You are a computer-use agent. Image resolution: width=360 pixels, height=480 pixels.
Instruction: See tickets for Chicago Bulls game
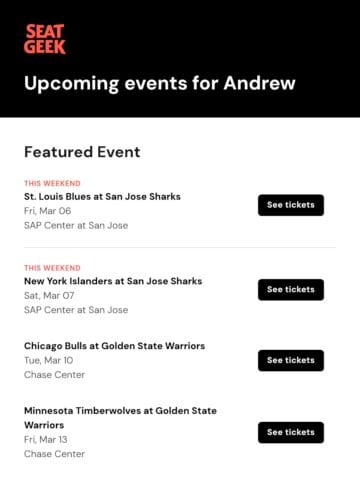[x=291, y=360]
